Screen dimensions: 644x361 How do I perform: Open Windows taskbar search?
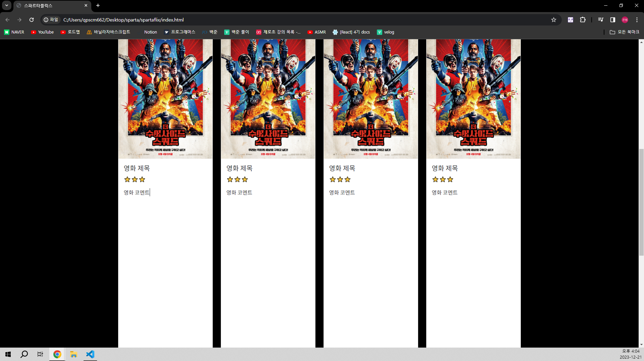tap(24, 354)
